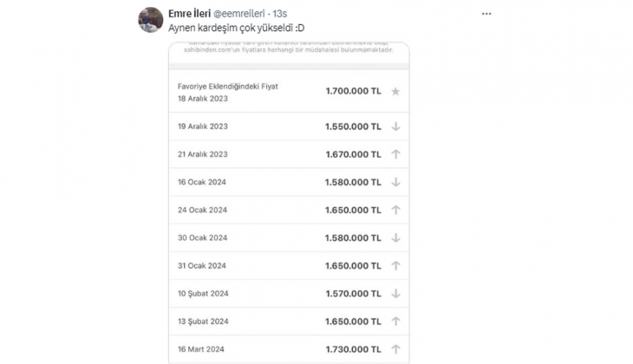The height and width of the screenshot is (364, 633).
Task: Click the 1.550.000 TL price entry
Action: (353, 126)
